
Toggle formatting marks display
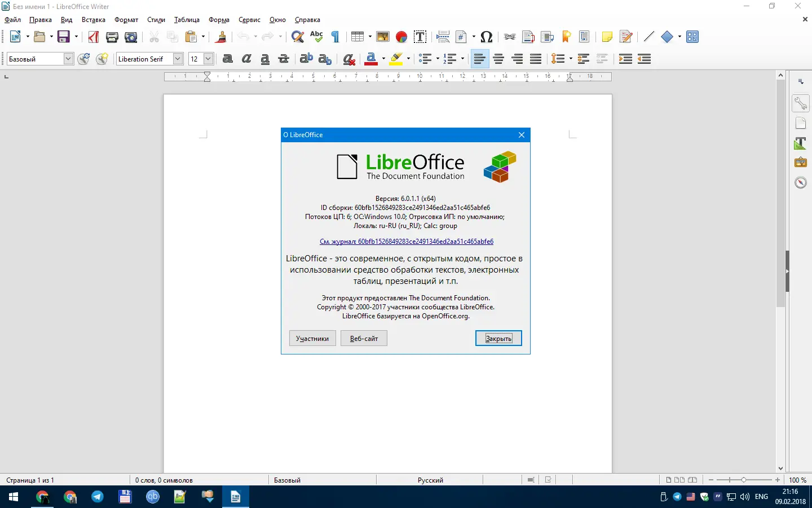(334, 37)
